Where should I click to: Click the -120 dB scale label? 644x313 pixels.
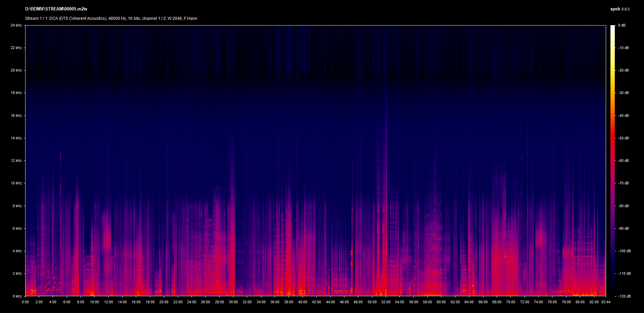624,296
